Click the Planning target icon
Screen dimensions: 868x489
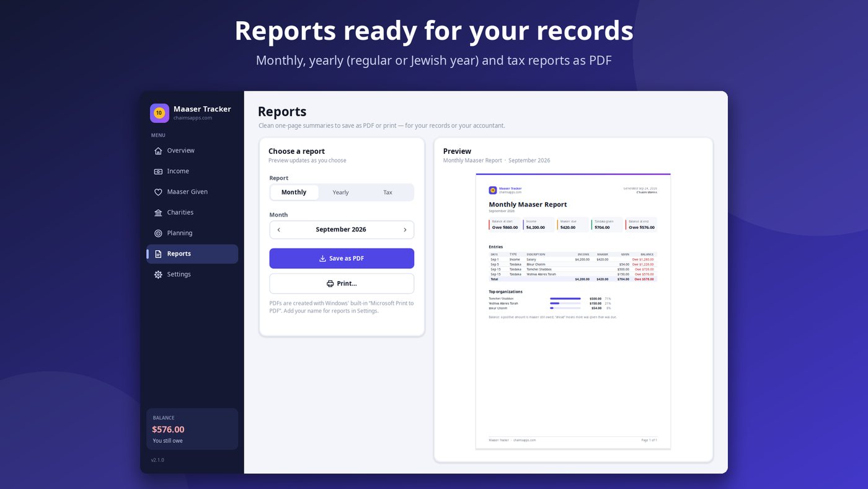point(158,233)
